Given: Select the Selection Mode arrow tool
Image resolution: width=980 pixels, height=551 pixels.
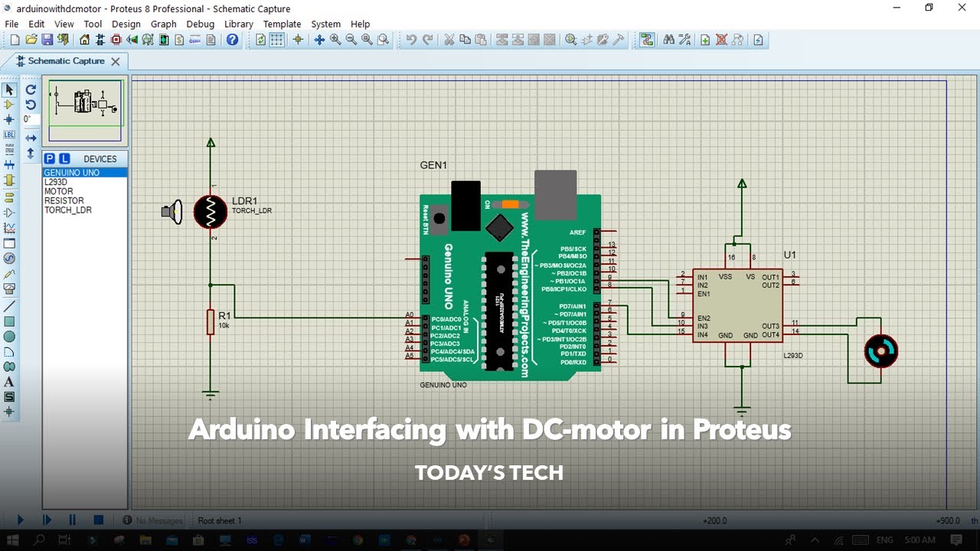Looking at the screenshot, I should click(x=9, y=90).
